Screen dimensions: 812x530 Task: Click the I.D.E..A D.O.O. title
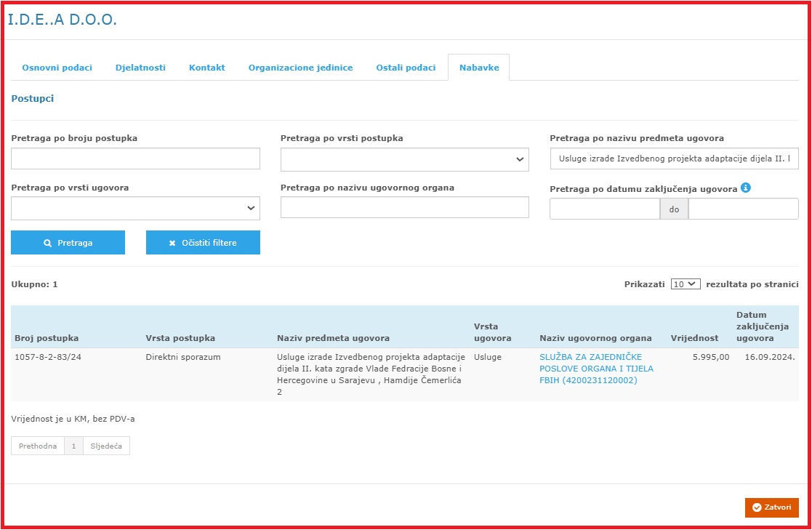coord(62,20)
